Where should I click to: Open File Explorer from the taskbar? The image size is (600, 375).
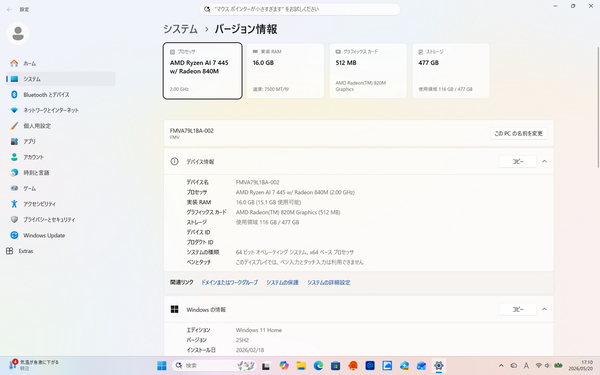coord(301,366)
